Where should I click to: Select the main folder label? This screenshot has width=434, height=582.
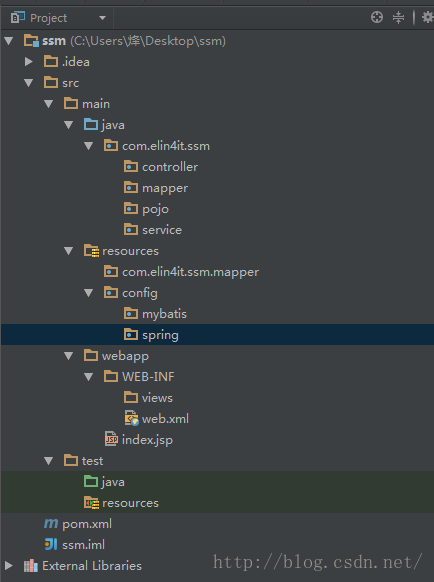tap(96, 104)
